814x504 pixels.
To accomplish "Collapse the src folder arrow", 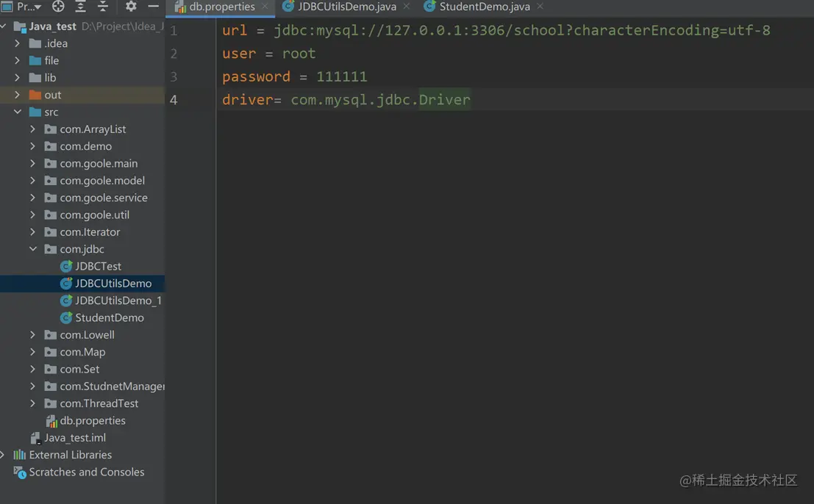I will point(17,112).
